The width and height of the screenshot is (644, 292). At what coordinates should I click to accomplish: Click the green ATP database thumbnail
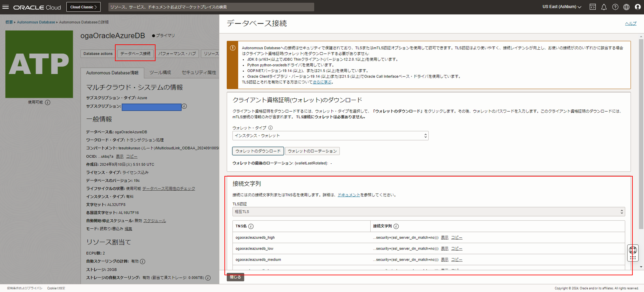[39, 64]
